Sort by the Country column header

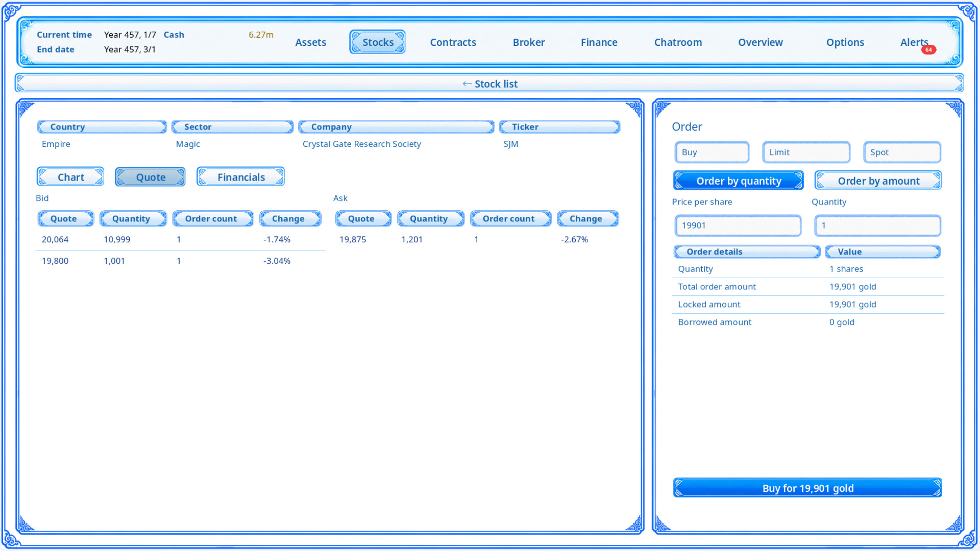click(102, 127)
